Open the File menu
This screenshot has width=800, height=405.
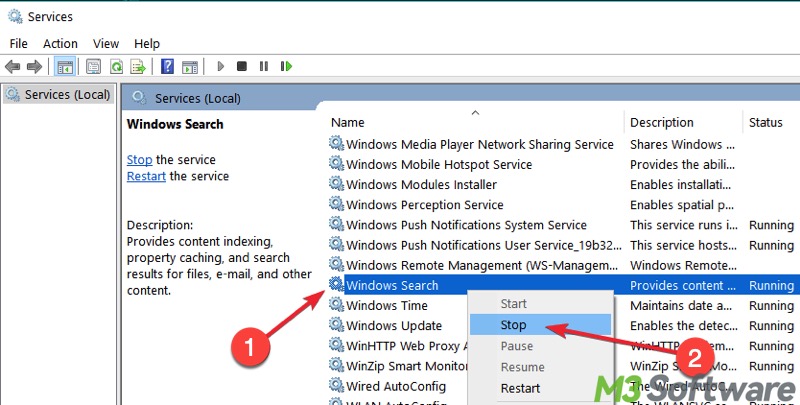[18, 44]
